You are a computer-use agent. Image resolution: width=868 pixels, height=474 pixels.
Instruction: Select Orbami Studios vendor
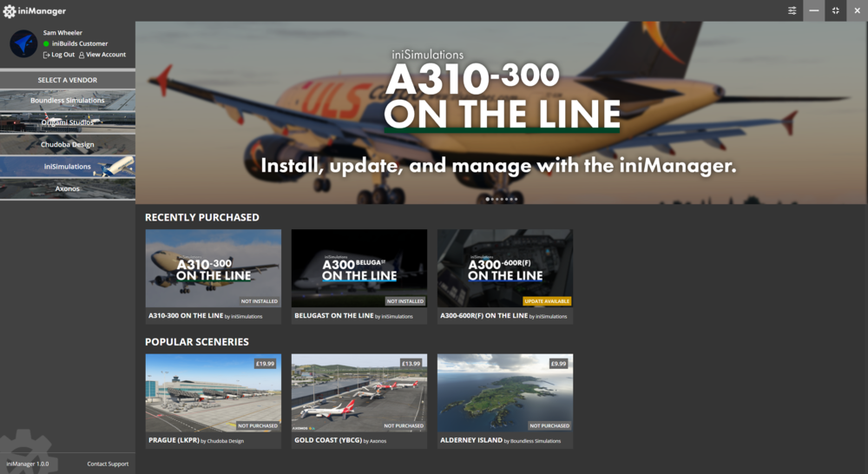click(x=68, y=122)
